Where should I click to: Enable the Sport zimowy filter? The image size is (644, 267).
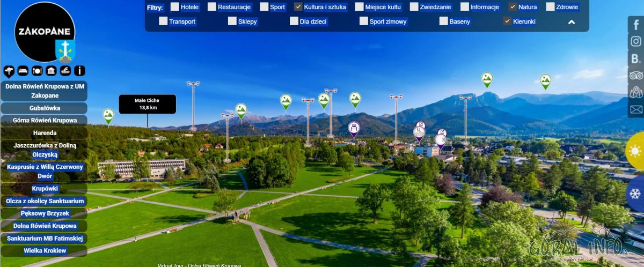pos(364,21)
